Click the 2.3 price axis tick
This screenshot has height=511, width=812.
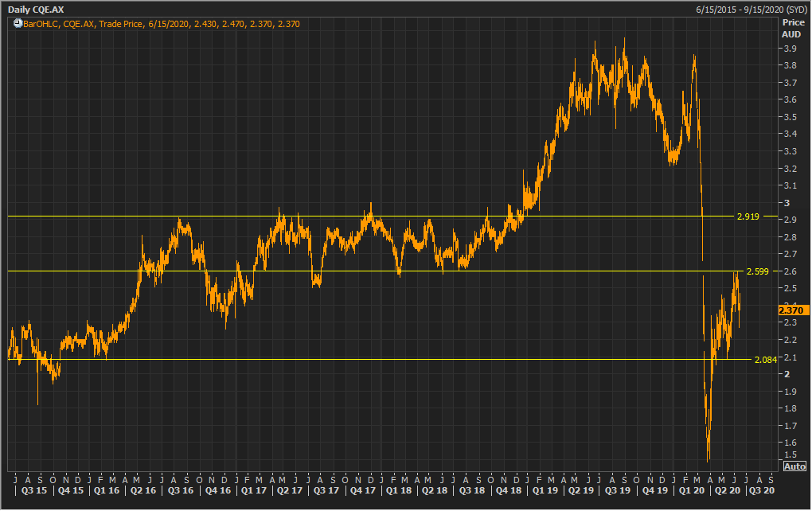tap(791, 322)
